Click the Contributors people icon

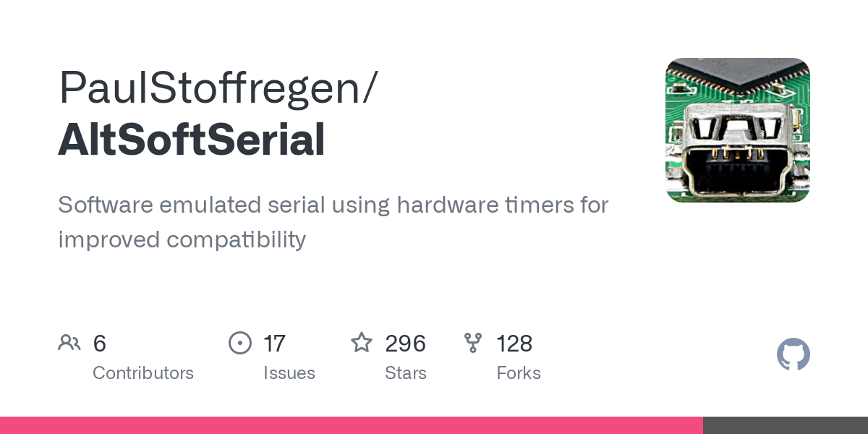coord(69,343)
